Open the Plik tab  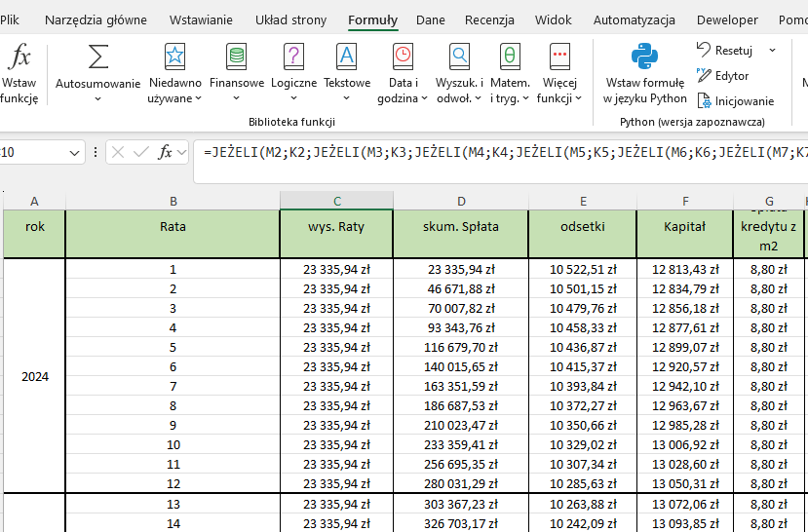pyautogui.click(x=10, y=20)
